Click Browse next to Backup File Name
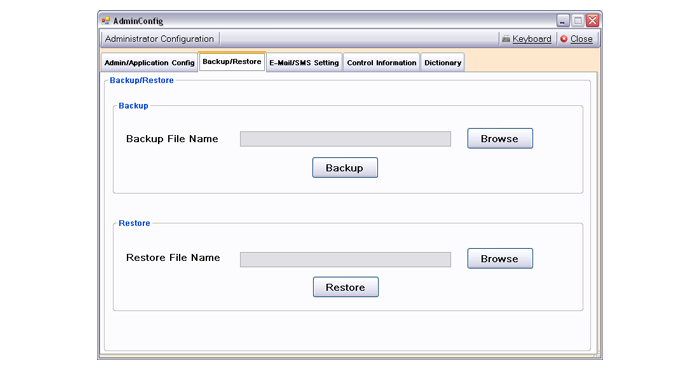The width and height of the screenshot is (700, 371). pos(500,138)
